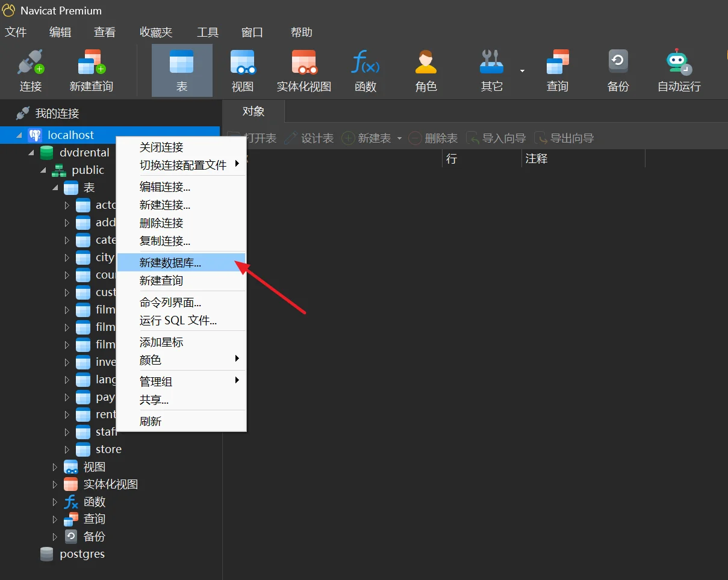This screenshot has width=728, height=580.
Task: Click the 导出向导 button
Action: click(x=565, y=138)
